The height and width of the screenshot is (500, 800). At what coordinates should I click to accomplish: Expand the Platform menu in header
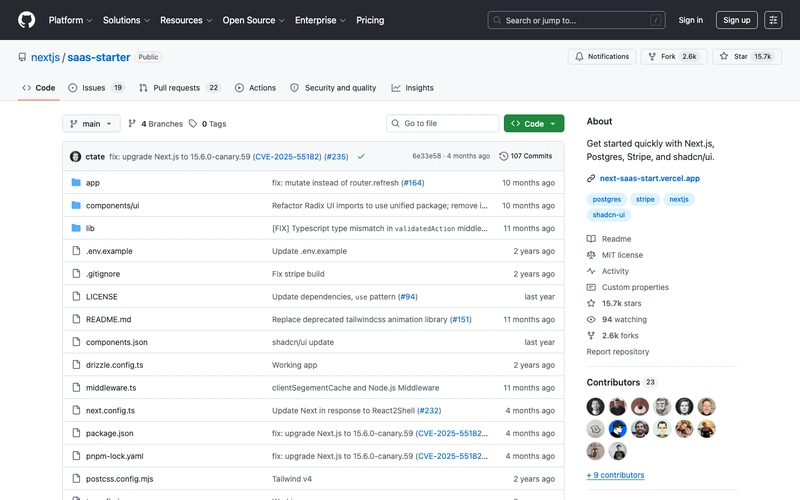(x=70, y=20)
